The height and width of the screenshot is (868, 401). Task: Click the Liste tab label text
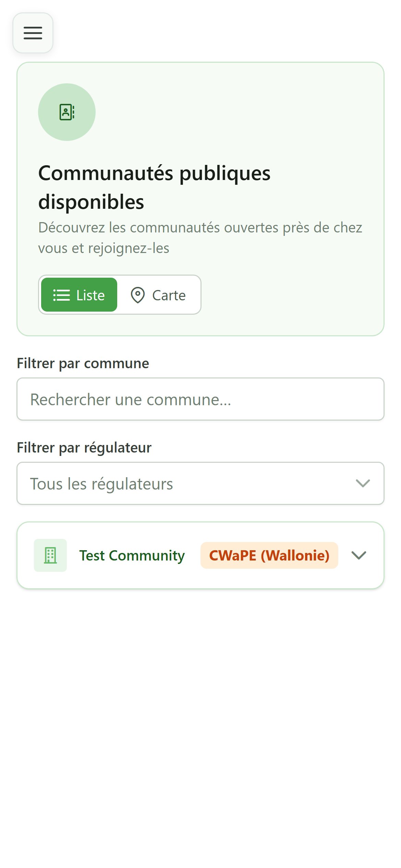90,295
